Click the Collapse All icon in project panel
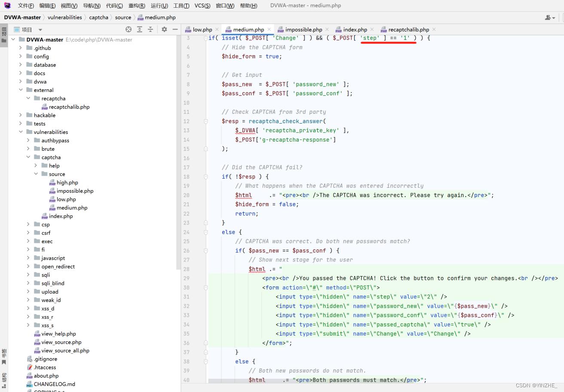 click(x=150, y=29)
